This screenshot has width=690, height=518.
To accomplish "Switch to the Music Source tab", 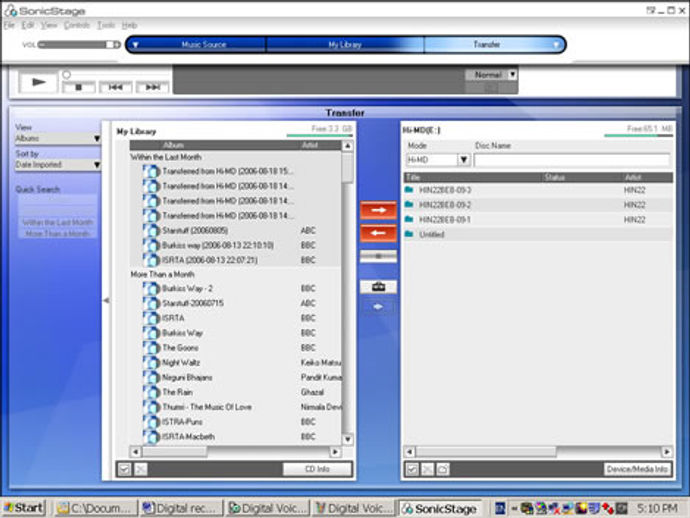I will 203,44.
